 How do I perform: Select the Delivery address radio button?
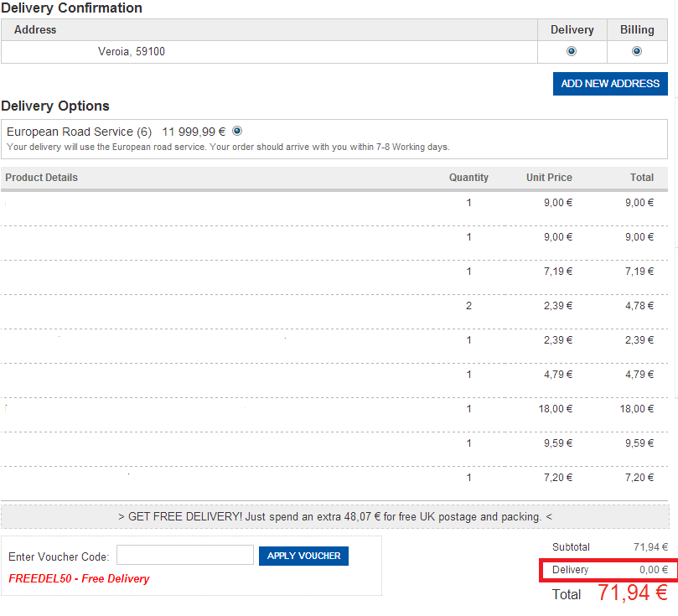(572, 51)
